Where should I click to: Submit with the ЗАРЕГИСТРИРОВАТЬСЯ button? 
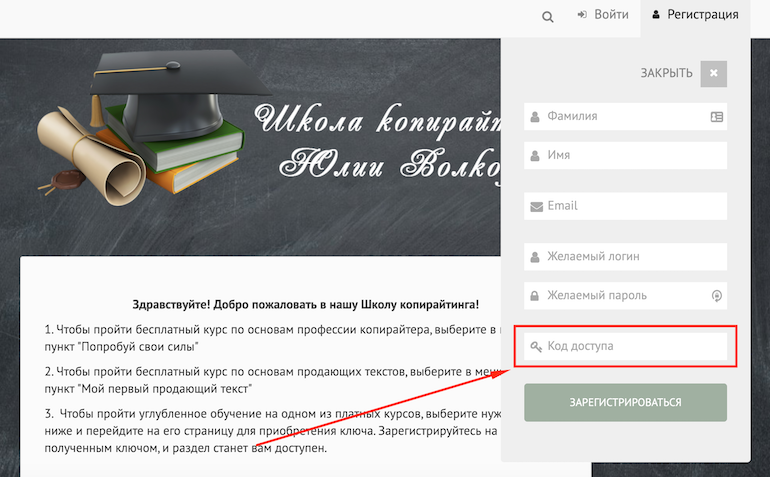pyautogui.click(x=625, y=402)
